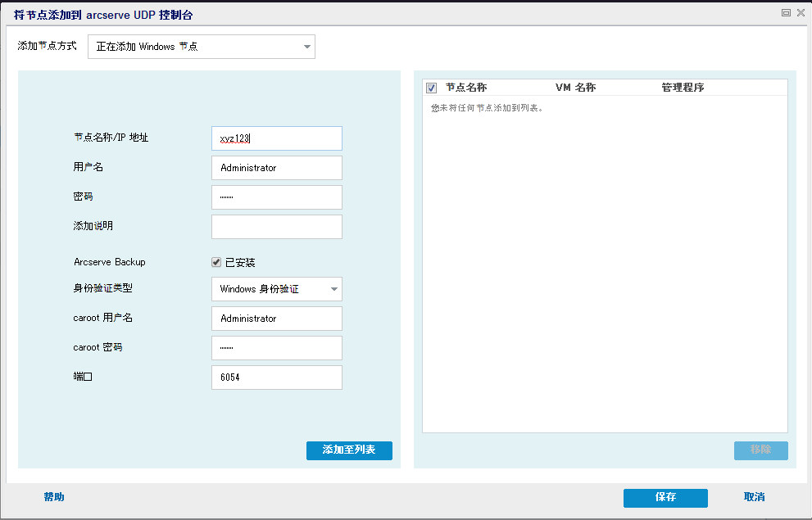Toggle the 节点名称 select-all checkbox
The width and height of the screenshot is (812, 520).
tap(430, 87)
